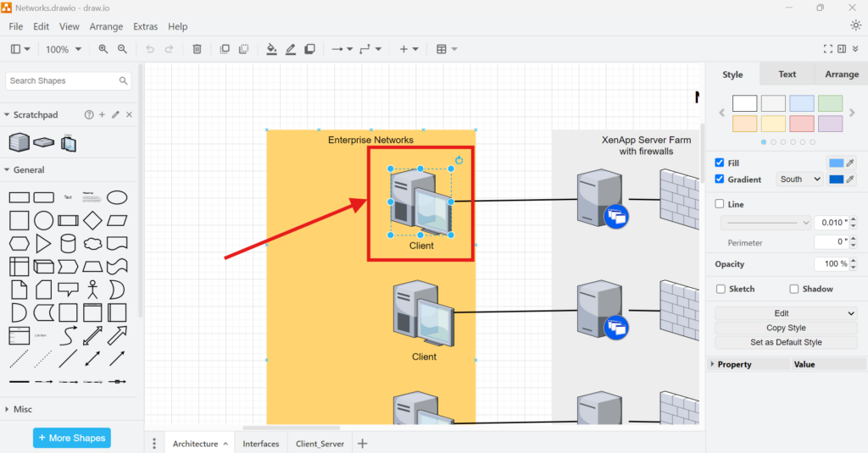
Task: Switch to the Arrange format tab
Action: [x=842, y=75]
